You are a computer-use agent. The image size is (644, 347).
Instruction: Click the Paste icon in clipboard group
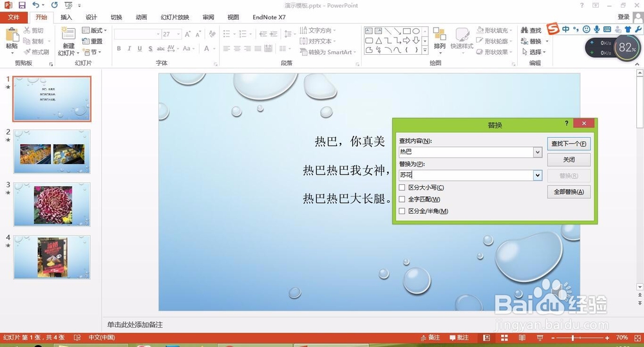pos(12,35)
